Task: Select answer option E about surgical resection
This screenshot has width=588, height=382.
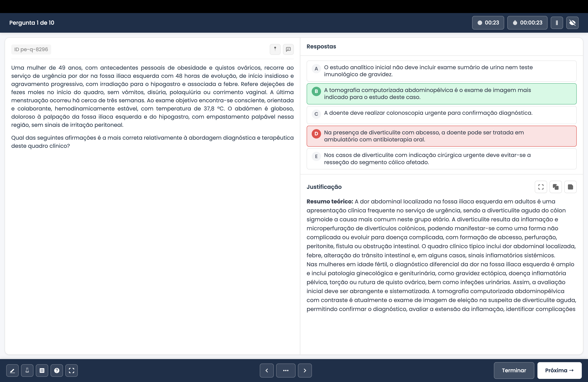Action: (x=441, y=159)
